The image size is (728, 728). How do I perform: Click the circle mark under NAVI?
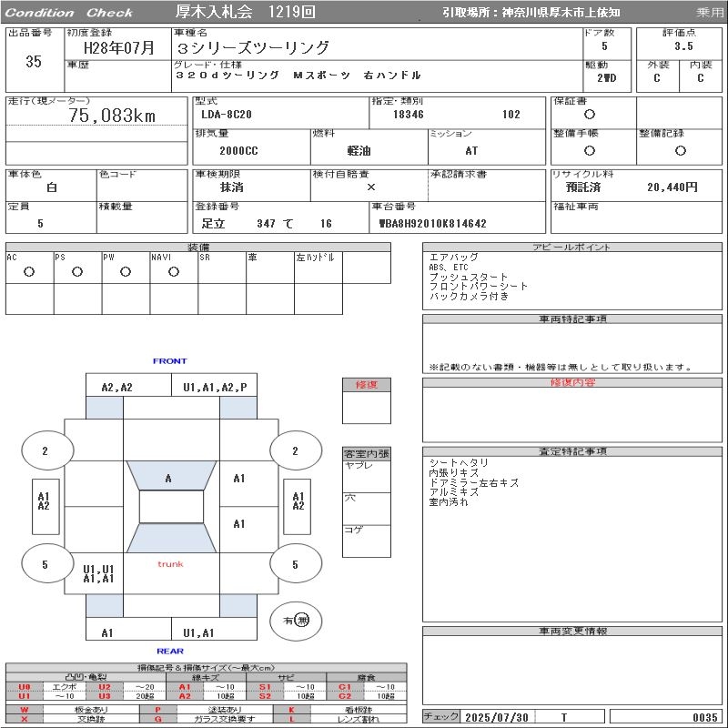pos(174,271)
